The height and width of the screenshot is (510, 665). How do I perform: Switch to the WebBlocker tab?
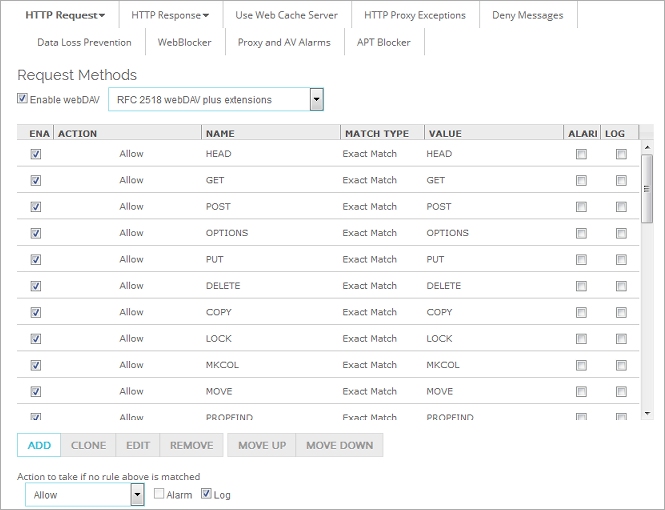[185, 43]
